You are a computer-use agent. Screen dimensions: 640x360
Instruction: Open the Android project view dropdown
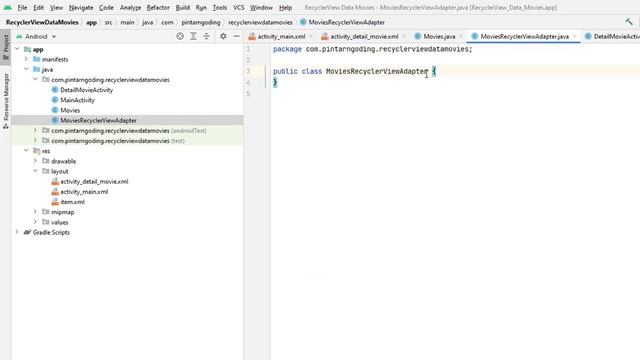tap(36, 36)
